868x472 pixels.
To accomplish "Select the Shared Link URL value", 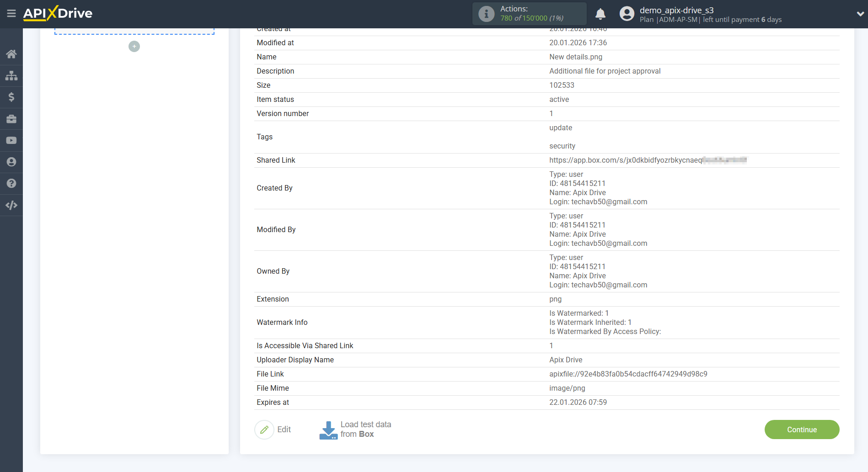I will coord(648,160).
